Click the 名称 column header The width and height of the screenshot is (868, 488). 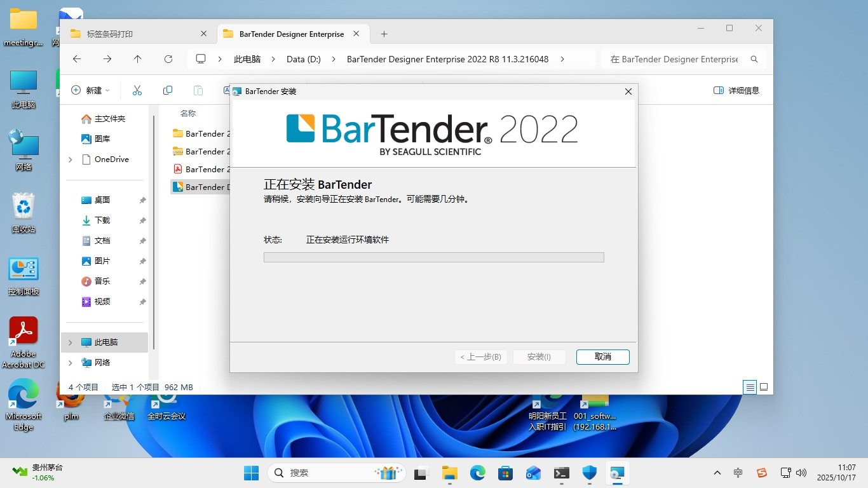click(188, 113)
